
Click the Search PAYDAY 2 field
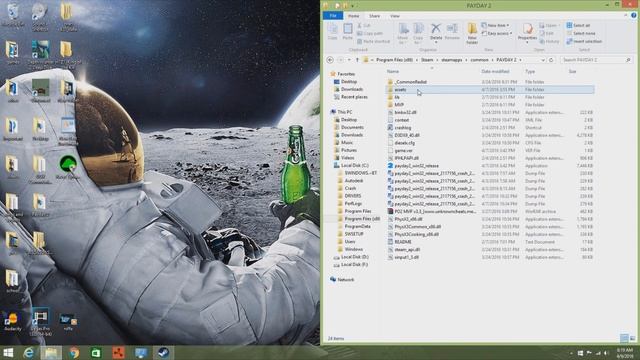(x=596, y=60)
